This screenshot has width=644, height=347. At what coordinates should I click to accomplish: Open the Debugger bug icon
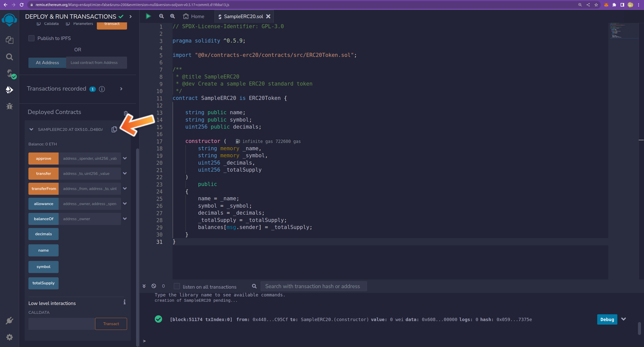pos(9,106)
